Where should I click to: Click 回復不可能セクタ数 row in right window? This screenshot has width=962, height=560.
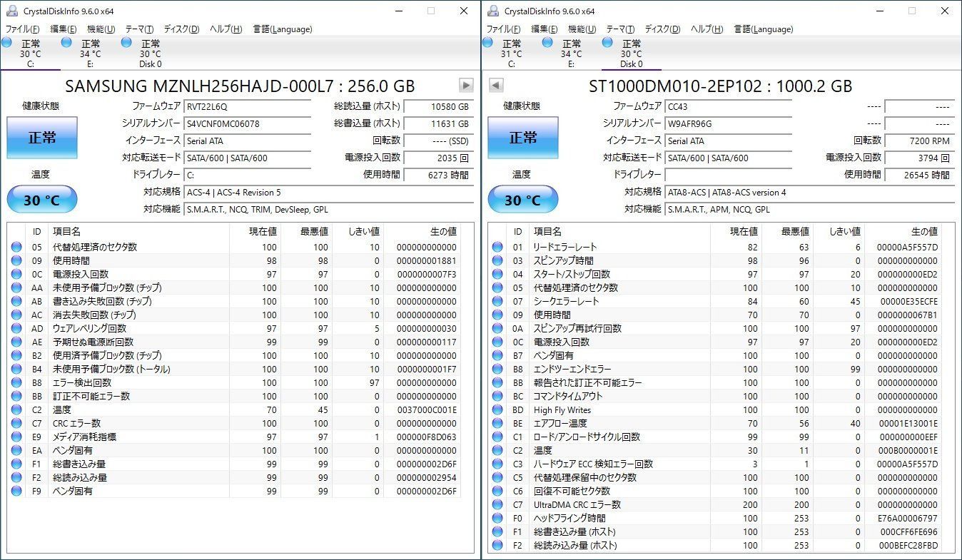(x=714, y=491)
